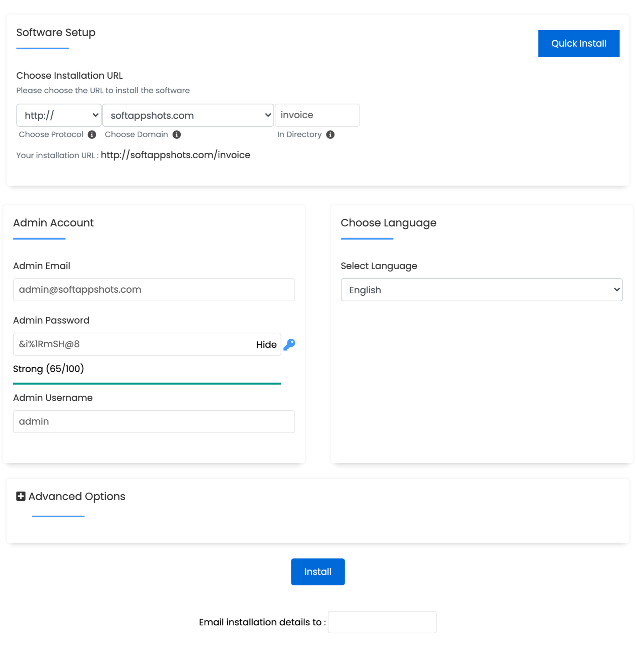Click the Software Setup heading
The image size is (636, 672).
[56, 33]
